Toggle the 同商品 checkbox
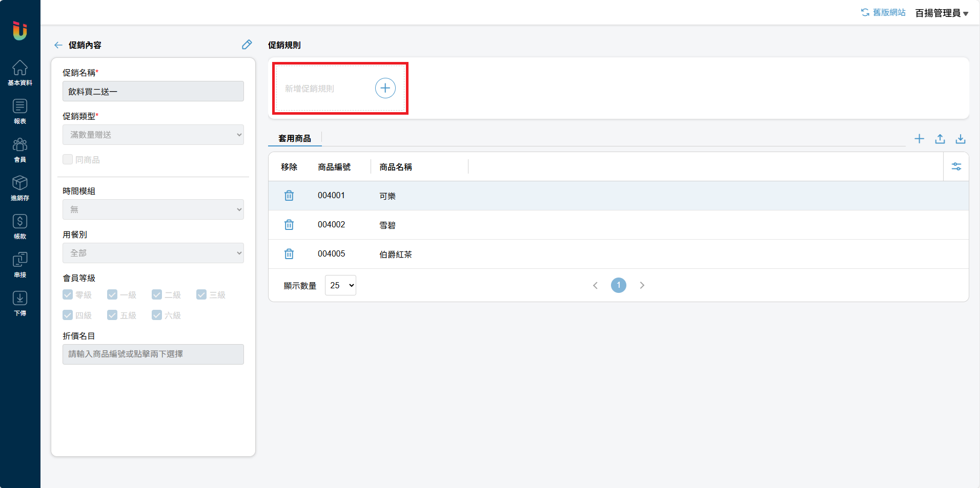This screenshot has height=488, width=980. coord(68,160)
